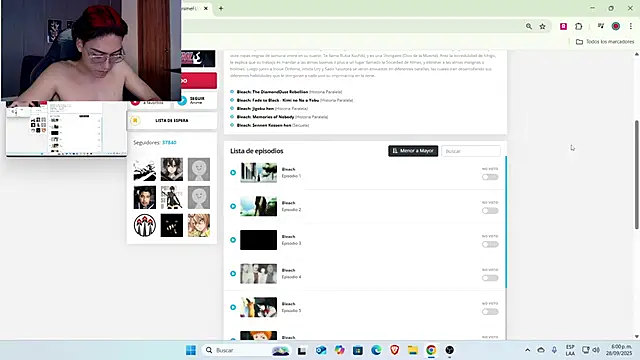Sort episodes with Menor a Mayor button
The width and height of the screenshot is (640, 360).
coord(413,151)
